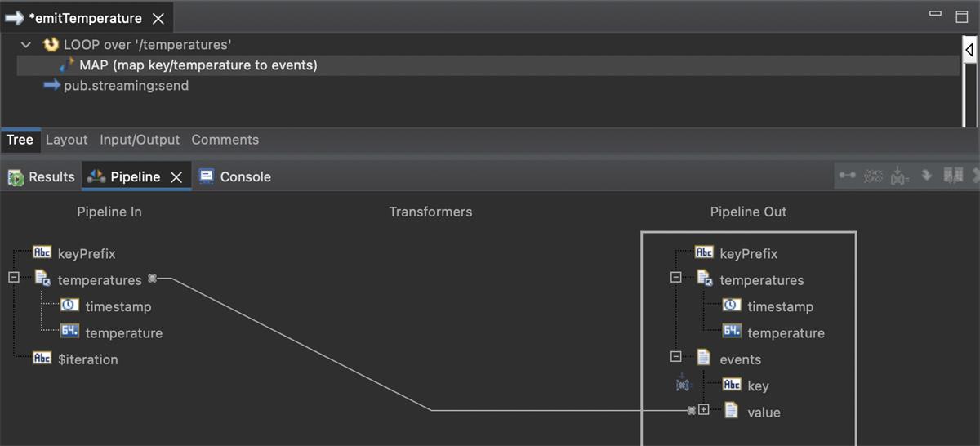Click the temperatures document reference icon in Pipeline In

[x=42, y=279]
